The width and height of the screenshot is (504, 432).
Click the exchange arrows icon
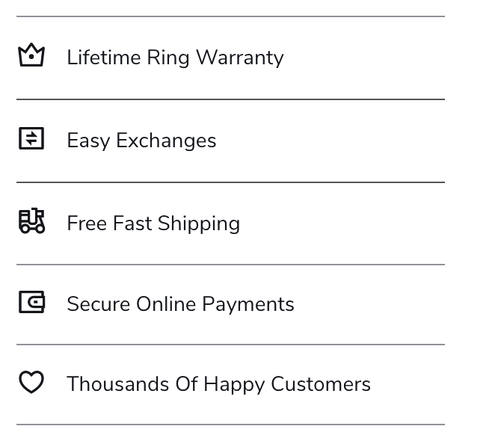pos(31,139)
